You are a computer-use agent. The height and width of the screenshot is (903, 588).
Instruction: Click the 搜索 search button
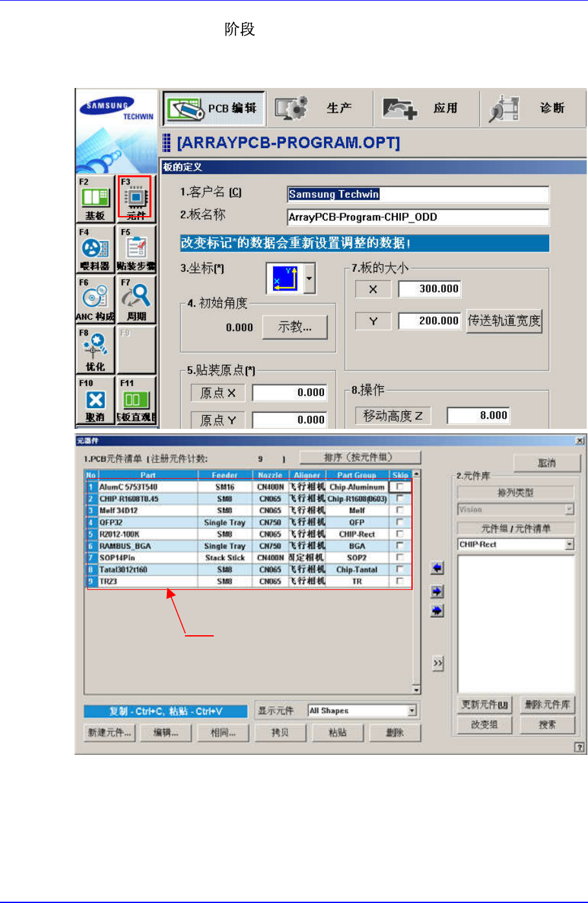click(547, 724)
